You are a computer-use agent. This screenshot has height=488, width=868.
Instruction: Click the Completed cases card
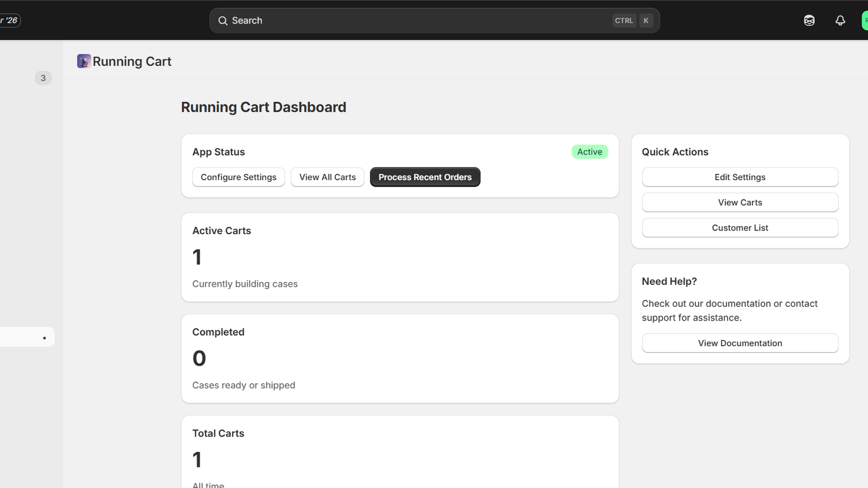click(x=400, y=358)
